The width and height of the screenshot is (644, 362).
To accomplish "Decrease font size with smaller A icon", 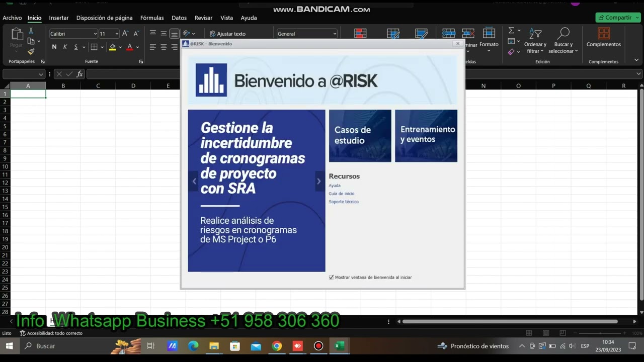I will click(x=136, y=34).
